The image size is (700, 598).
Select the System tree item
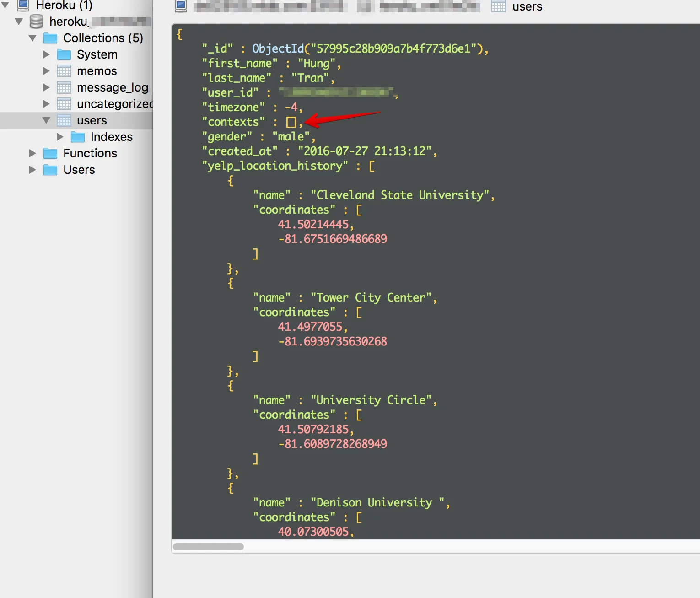click(x=97, y=54)
